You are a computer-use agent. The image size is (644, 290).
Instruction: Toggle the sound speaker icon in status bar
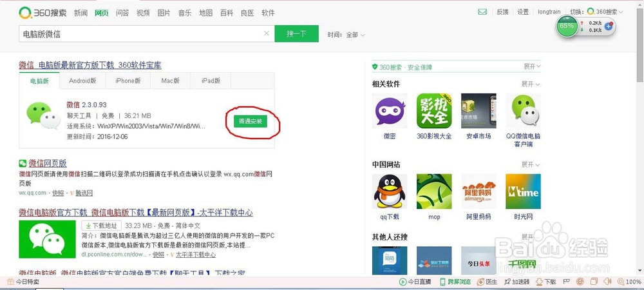point(608,282)
